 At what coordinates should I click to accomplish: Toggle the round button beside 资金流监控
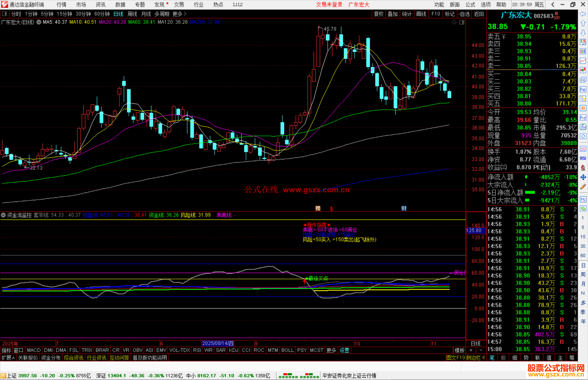tap(3, 215)
